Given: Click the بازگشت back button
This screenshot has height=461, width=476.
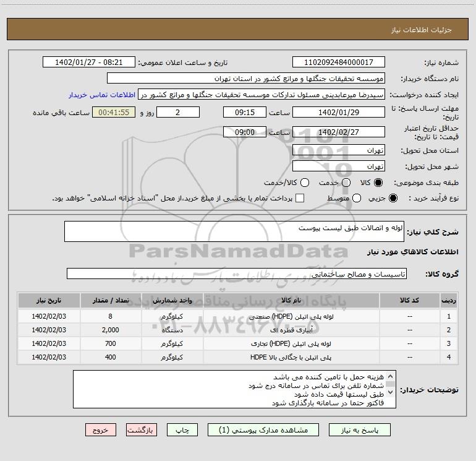Looking at the screenshot, I should tap(142, 430).
